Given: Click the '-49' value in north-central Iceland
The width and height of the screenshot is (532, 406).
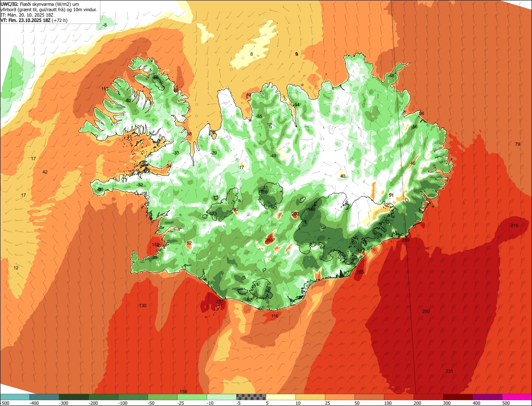Looking at the screenshot, I should 273,156.
